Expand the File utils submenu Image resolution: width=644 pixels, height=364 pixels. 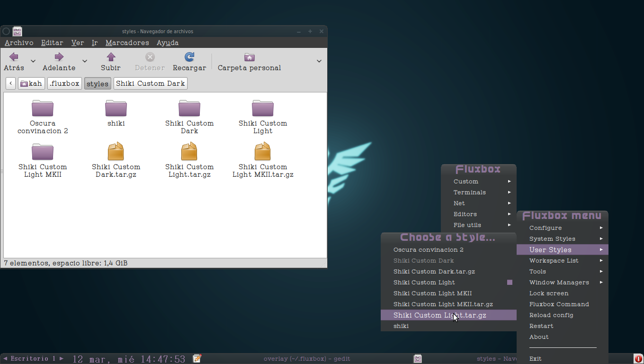478,225
